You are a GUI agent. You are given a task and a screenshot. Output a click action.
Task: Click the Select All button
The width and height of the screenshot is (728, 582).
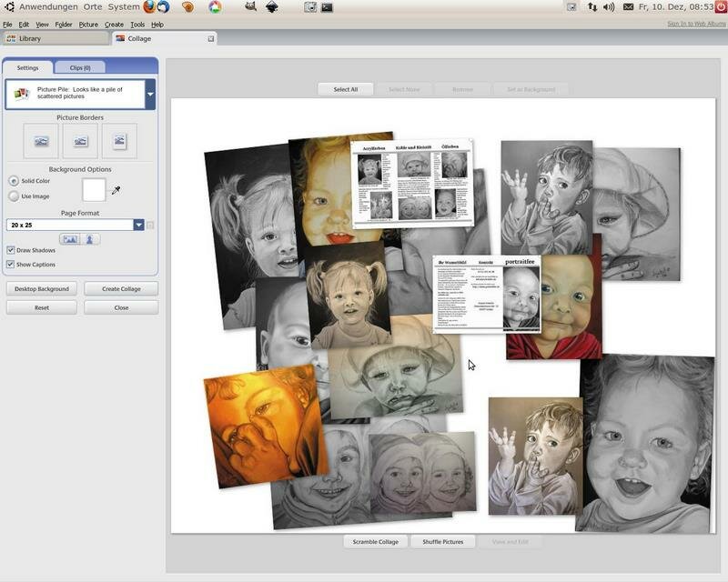(346, 89)
